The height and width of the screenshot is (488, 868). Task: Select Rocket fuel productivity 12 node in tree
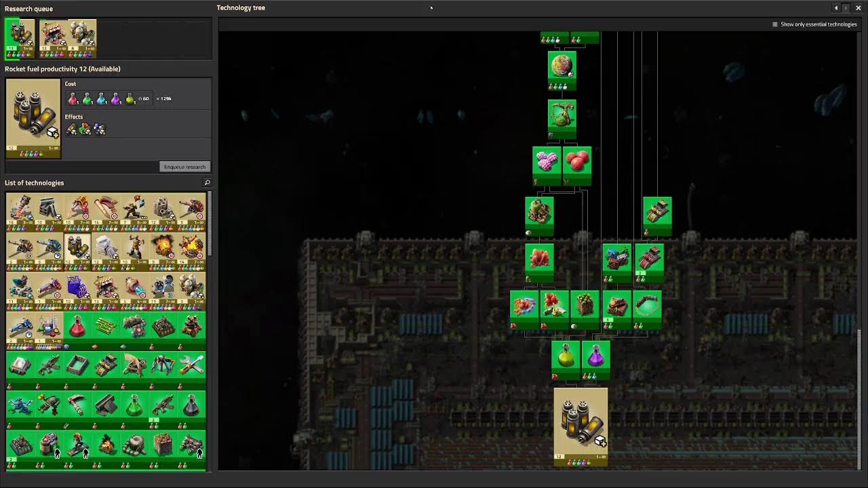[581, 427]
